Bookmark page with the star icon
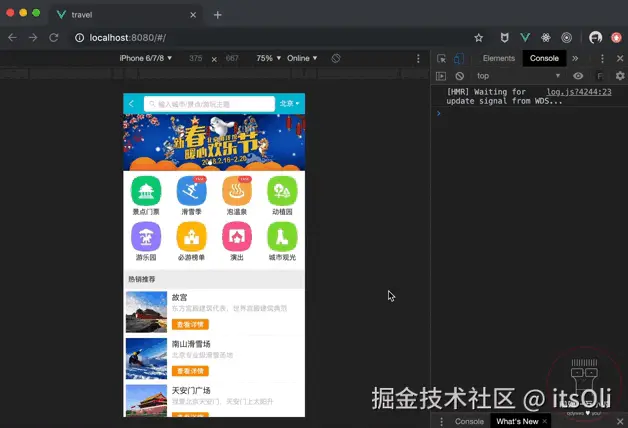The height and width of the screenshot is (428, 628). click(x=478, y=38)
